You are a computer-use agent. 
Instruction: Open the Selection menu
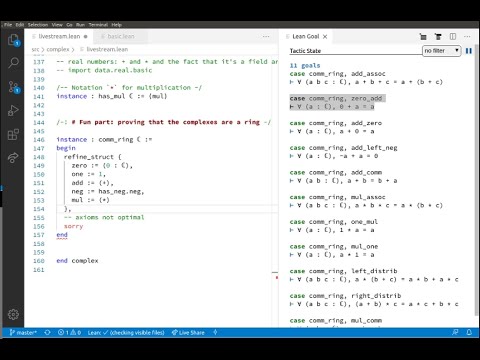pyautogui.click(x=38, y=25)
